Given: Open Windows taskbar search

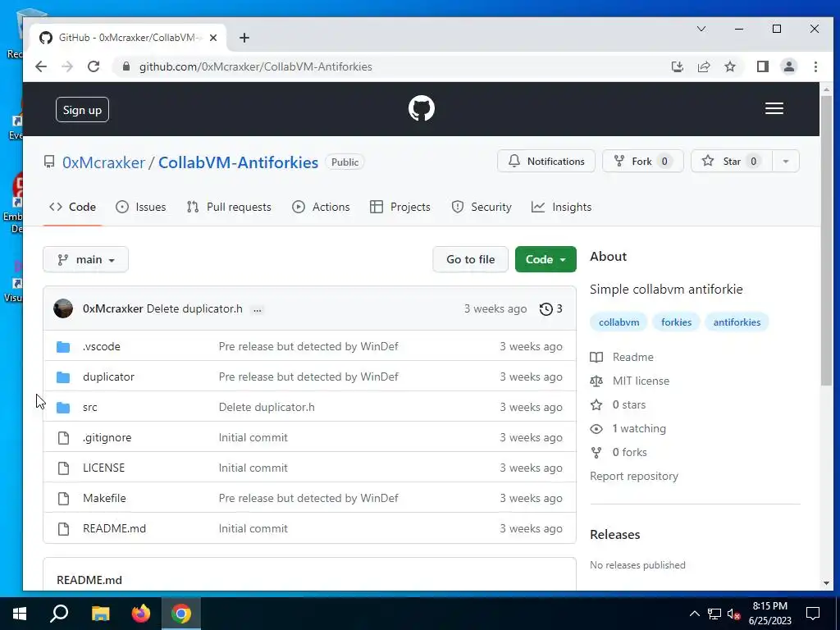Looking at the screenshot, I should pos(59,614).
